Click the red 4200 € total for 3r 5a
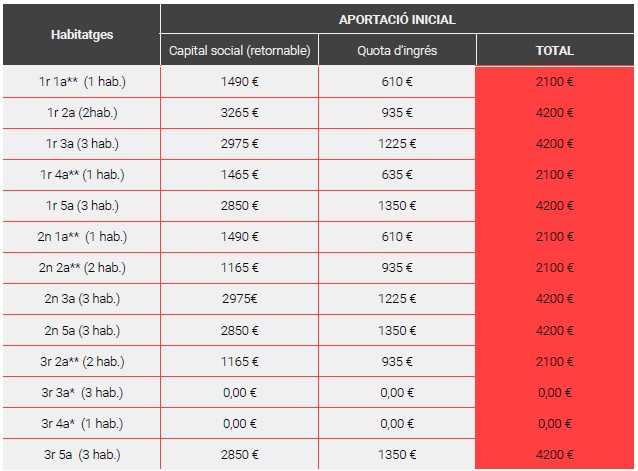Viewport: 638px width, 471px height. (x=555, y=455)
